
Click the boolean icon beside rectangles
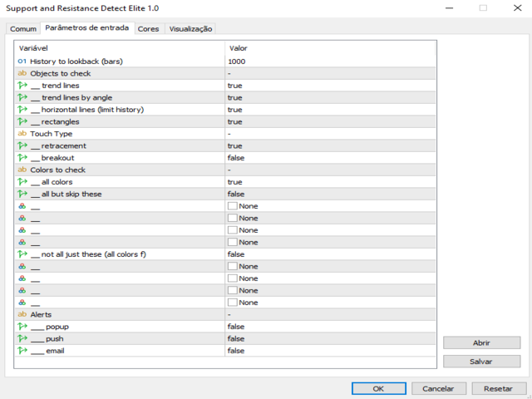pos(22,122)
